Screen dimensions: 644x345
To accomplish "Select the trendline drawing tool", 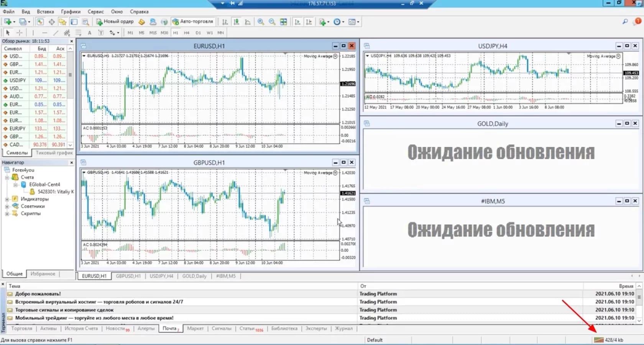I will [56, 33].
